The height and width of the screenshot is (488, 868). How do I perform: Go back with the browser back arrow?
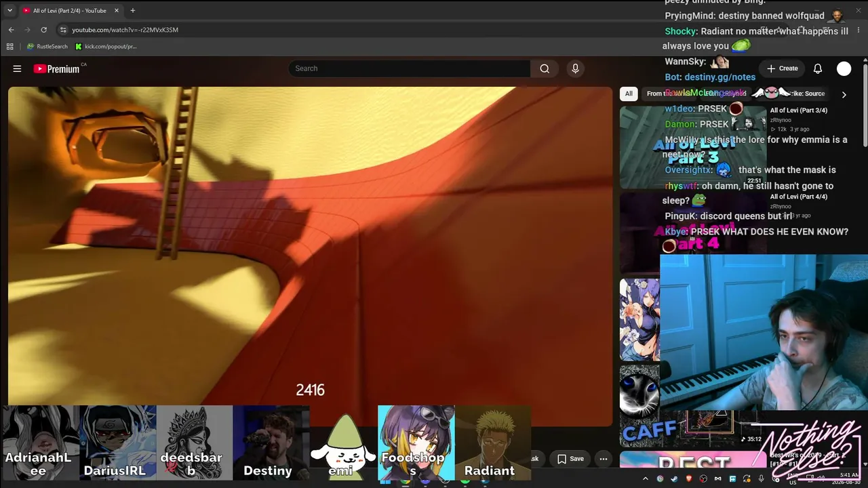pos(11,30)
